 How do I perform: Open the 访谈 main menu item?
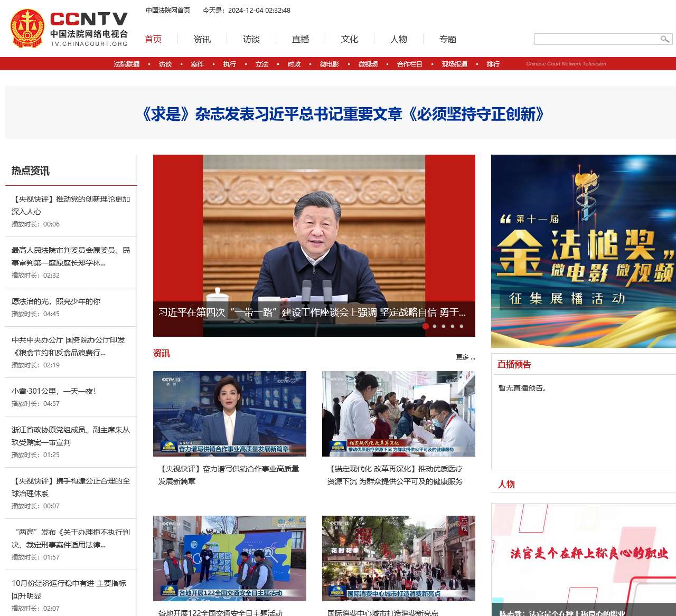[x=251, y=39]
